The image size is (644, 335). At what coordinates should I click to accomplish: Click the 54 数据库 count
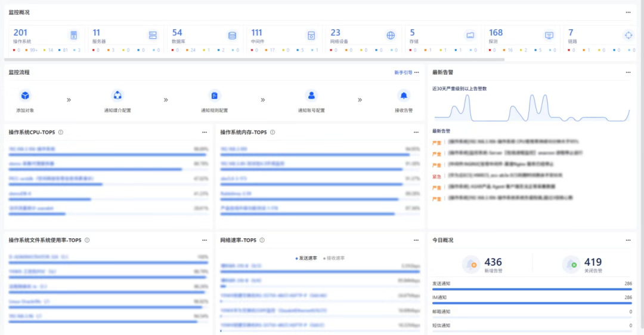click(x=177, y=32)
